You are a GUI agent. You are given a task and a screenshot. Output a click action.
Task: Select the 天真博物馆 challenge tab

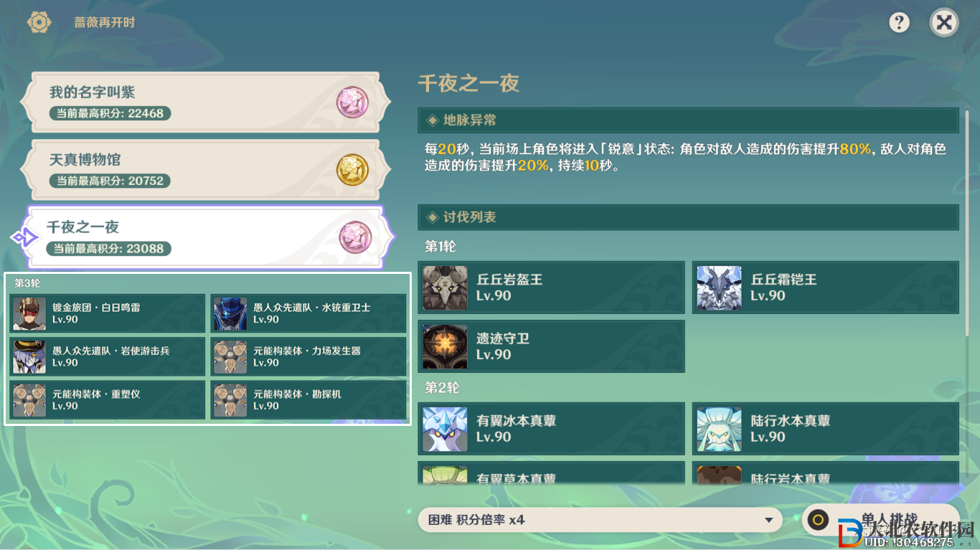[x=206, y=169]
